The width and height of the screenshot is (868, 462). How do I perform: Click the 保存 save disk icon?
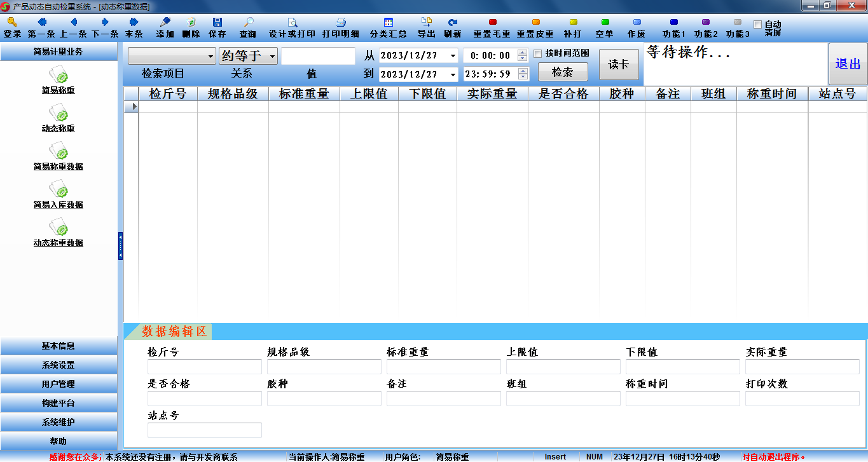coord(217,22)
